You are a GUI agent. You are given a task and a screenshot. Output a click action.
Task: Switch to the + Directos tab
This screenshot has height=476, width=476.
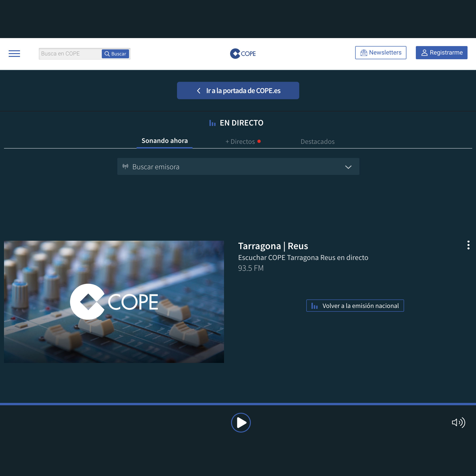pyautogui.click(x=243, y=142)
